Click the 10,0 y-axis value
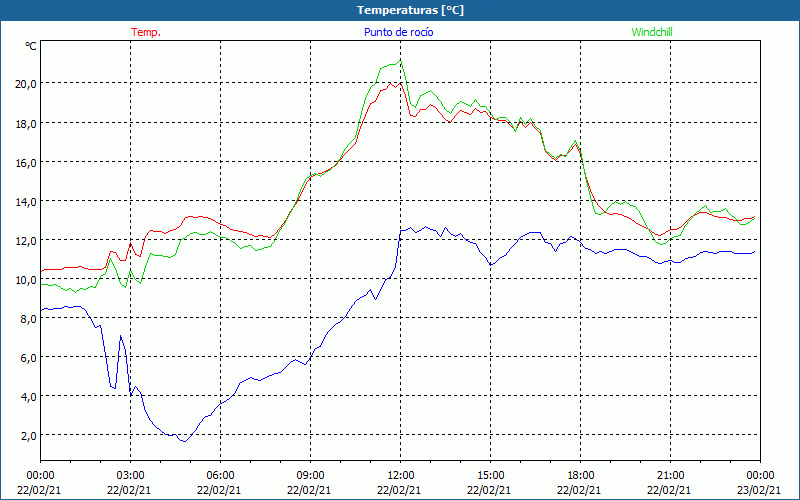This screenshot has width=800, height=500. tap(26, 280)
